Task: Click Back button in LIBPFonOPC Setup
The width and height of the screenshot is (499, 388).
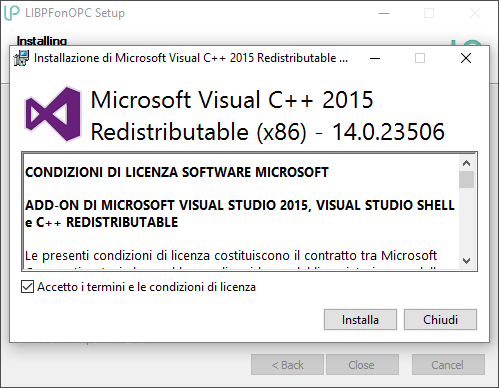Action: [x=287, y=365]
